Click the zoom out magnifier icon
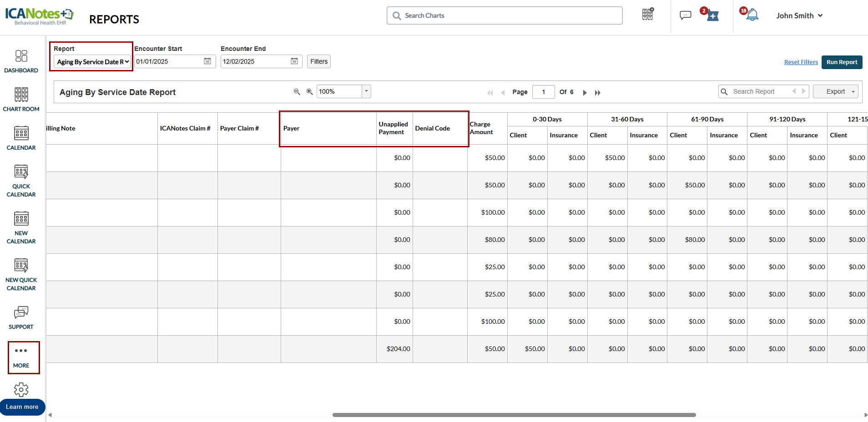Screen dimensions: 868x422 pyautogui.click(x=297, y=92)
